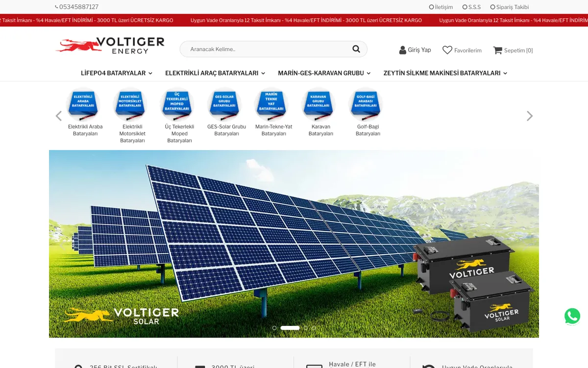Open Sepetim [0] cart link
Viewport: 588px width, 368px height.
tap(518, 51)
